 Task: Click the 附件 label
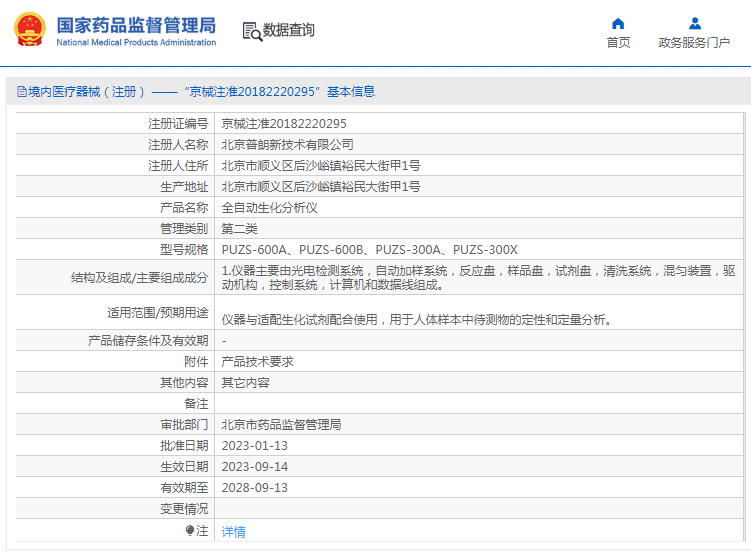pos(196,362)
